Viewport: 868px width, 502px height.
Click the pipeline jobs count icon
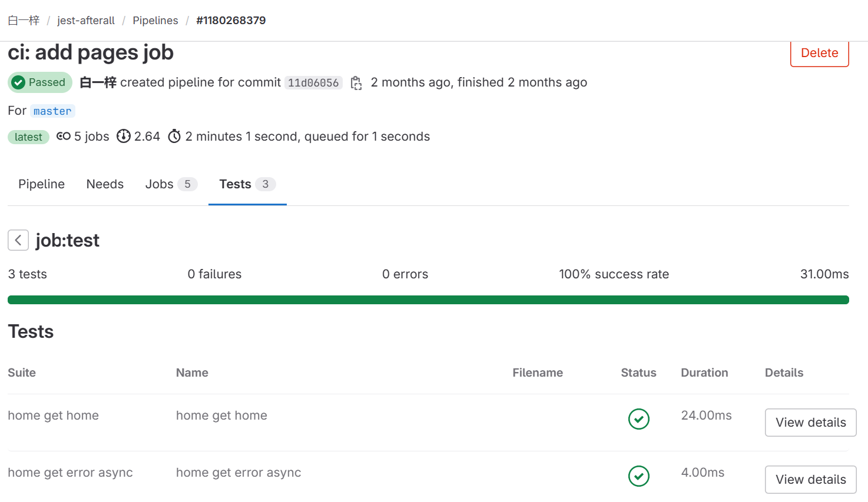click(64, 137)
